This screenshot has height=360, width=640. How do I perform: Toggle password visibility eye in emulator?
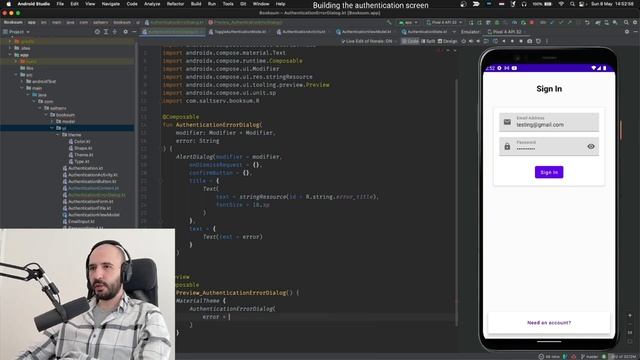point(591,147)
